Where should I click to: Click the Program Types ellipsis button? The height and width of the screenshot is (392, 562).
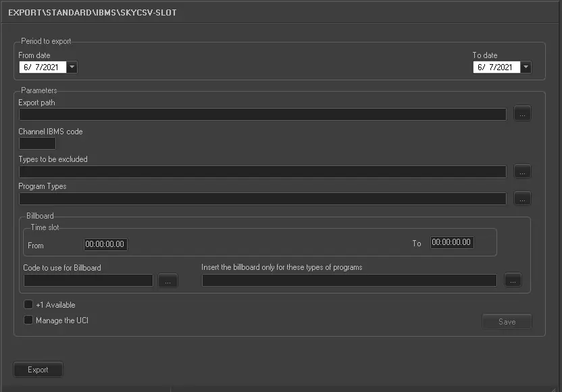pyautogui.click(x=522, y=198)
